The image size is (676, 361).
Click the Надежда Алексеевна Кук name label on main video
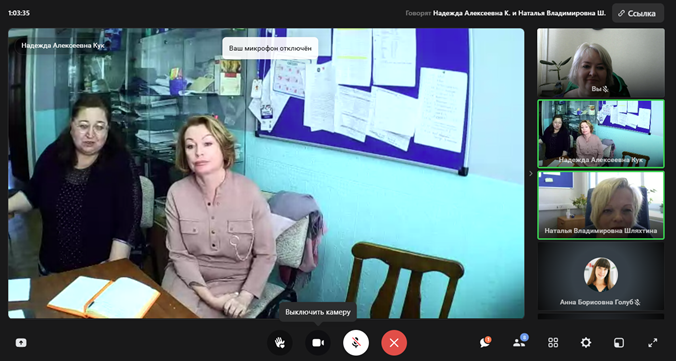(x=63, y=45)
